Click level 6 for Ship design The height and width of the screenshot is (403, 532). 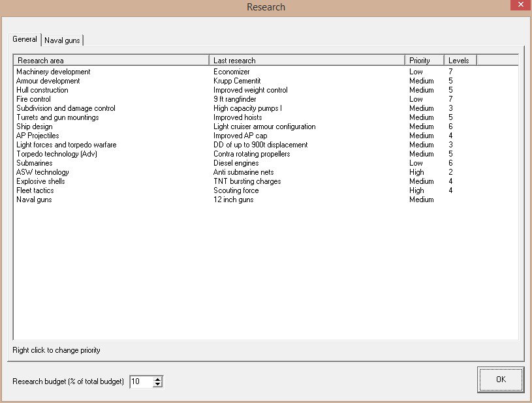point(450,127)
